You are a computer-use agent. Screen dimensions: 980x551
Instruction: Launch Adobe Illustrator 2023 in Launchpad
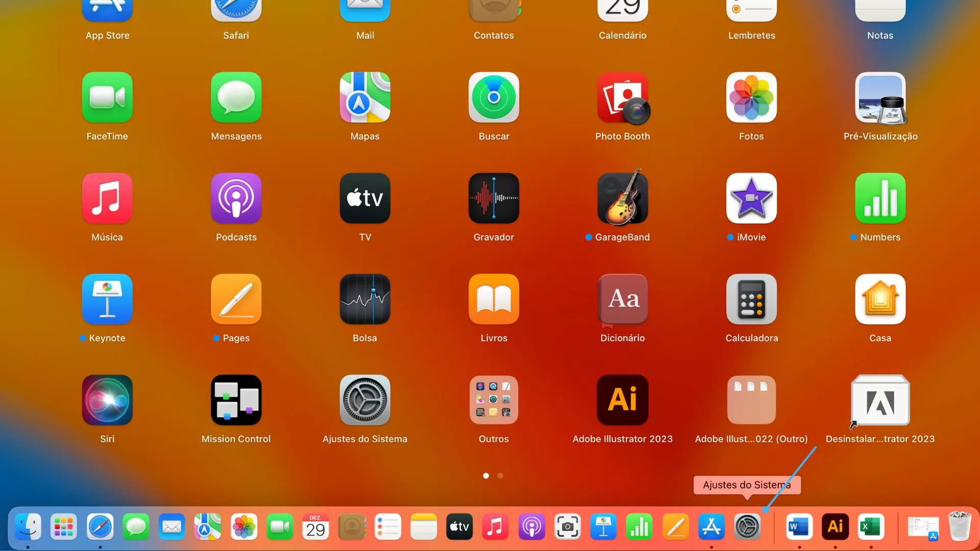point(622,400)
